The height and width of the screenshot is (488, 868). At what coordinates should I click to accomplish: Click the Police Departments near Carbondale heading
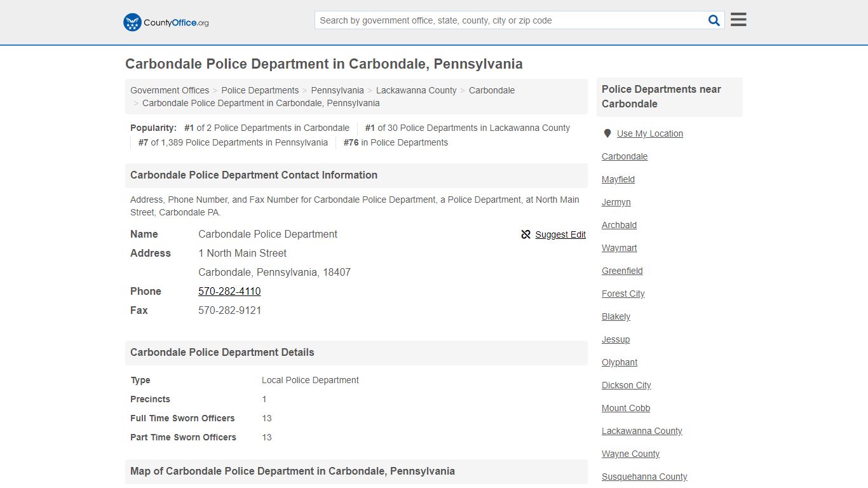point(661,97)
